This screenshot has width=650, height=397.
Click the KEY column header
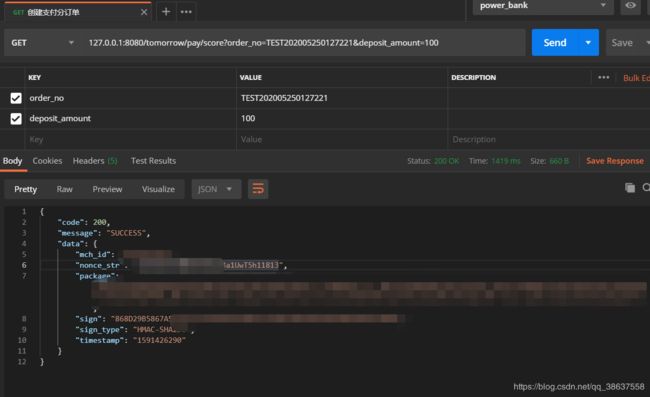[34, 77]
